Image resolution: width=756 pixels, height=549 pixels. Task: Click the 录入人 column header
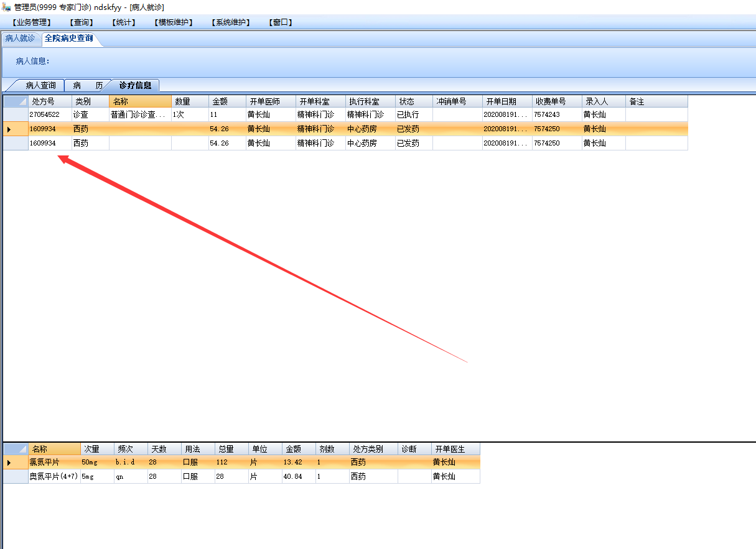click(604, 101)
